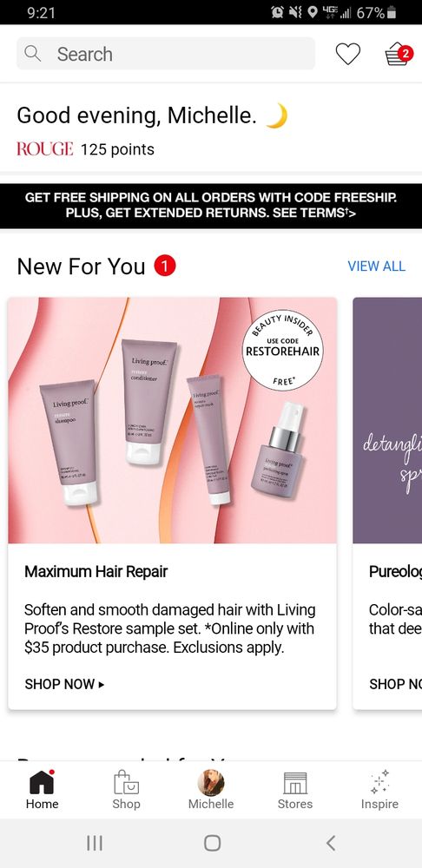Open the Shop tab

(126, 791)
